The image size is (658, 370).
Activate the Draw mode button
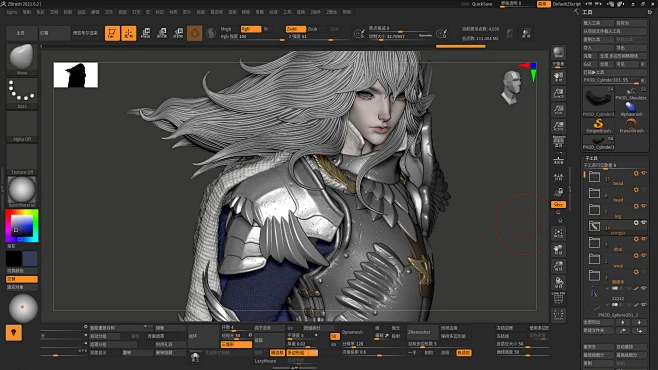tap(129, 33)
